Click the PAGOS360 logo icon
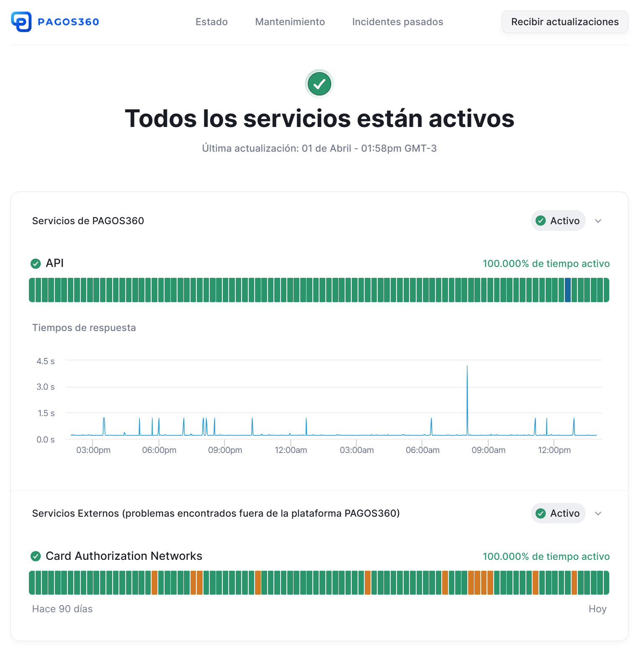644x660 pixels. pyautogui.click(x=21, y=22)
